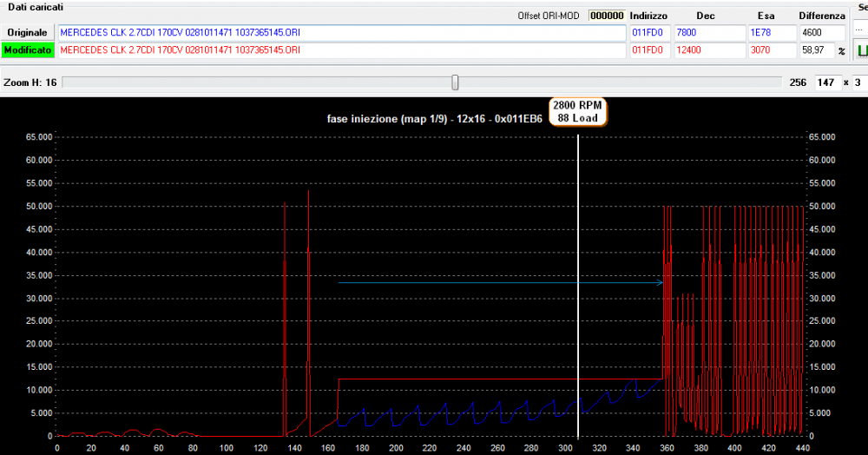
Task: Click the zoom multiplier field showing 3
Action: 859,82
